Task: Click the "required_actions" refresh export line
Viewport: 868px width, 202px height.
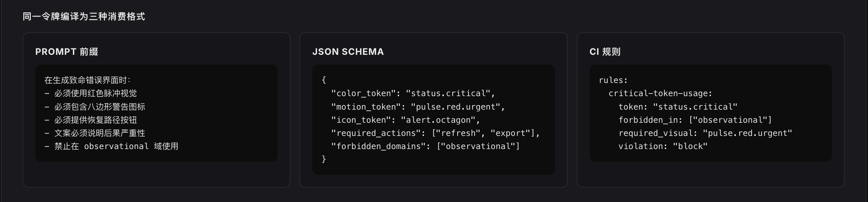Action: point(435,133)
